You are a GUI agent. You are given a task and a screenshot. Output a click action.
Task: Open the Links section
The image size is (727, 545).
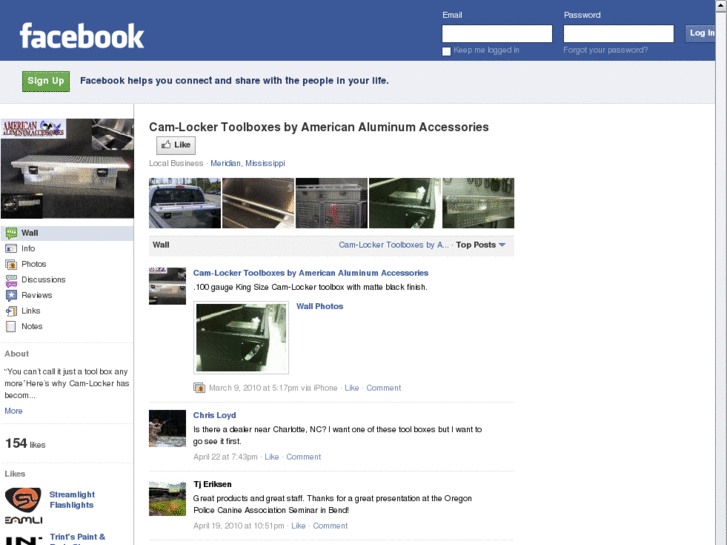(31, 311)
